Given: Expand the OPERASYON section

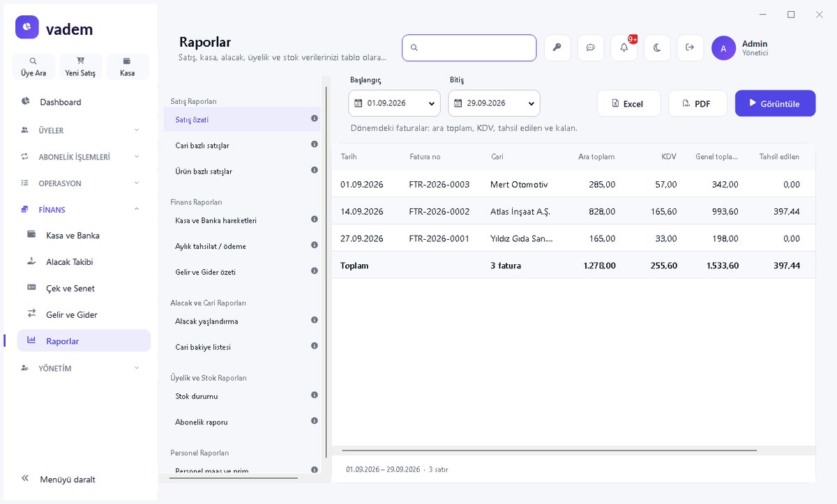Looking at the screenshot, I should 80,183.
